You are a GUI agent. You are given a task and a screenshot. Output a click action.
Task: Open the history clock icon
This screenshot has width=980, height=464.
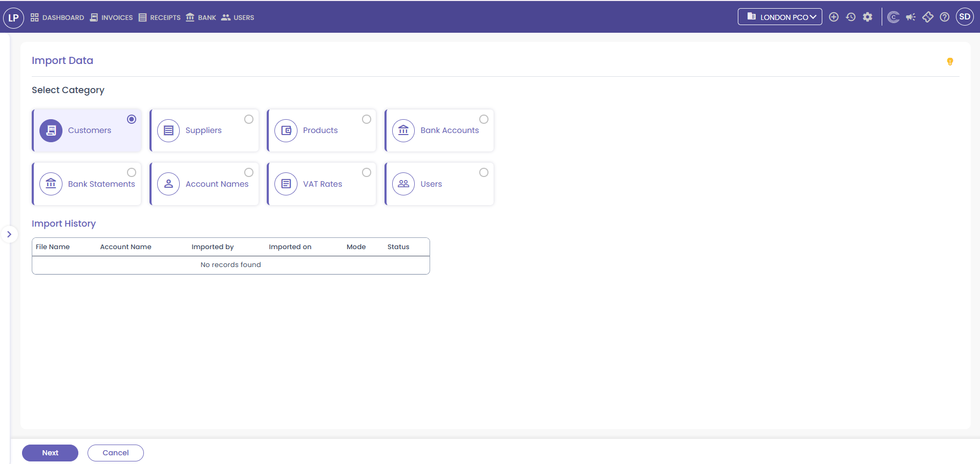point(850,17)
